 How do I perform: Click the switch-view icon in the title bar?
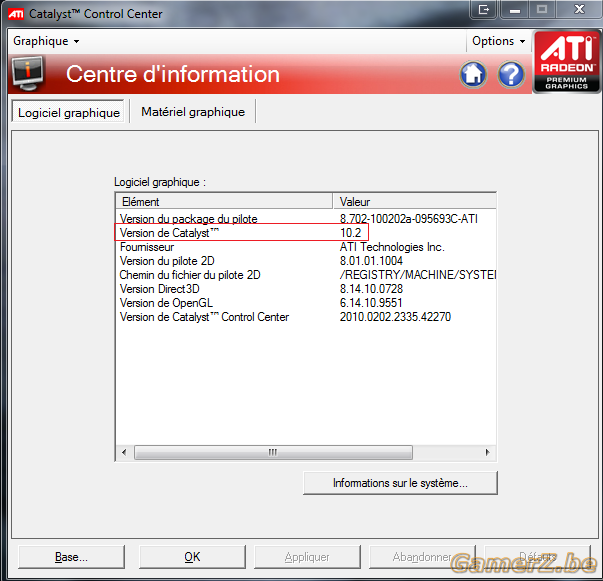484,9
